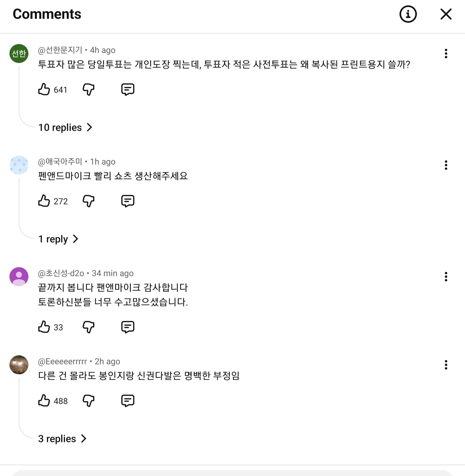Like the comment with 272 likes
The width and height of the screenshot is (465, 476).
(x=44, y=201)
